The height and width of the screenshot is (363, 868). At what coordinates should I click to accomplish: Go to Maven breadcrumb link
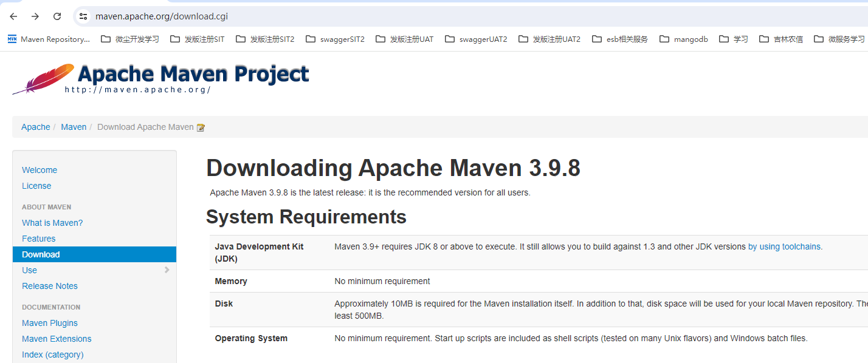[74, 127]
